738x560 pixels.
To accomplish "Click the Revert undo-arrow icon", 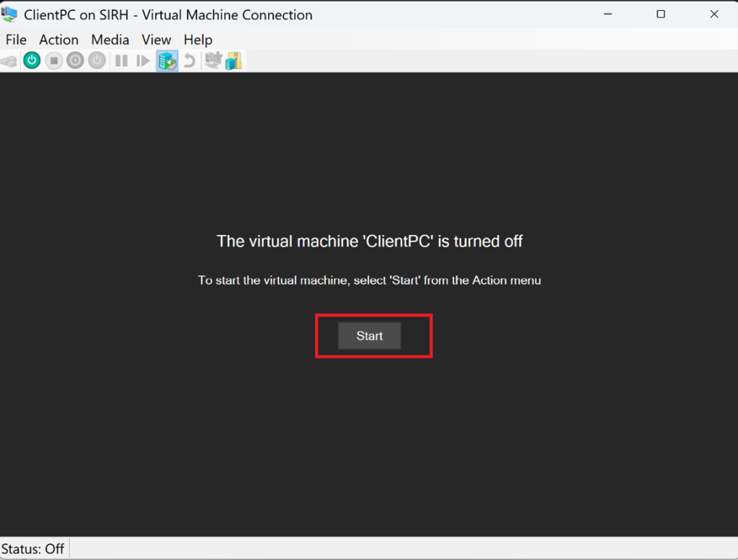I will 189,61.
